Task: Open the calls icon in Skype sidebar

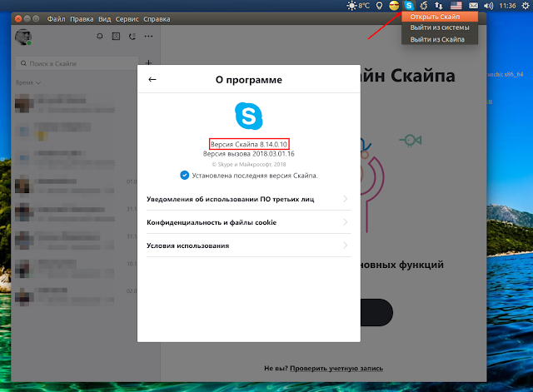Action: [132, 36]
